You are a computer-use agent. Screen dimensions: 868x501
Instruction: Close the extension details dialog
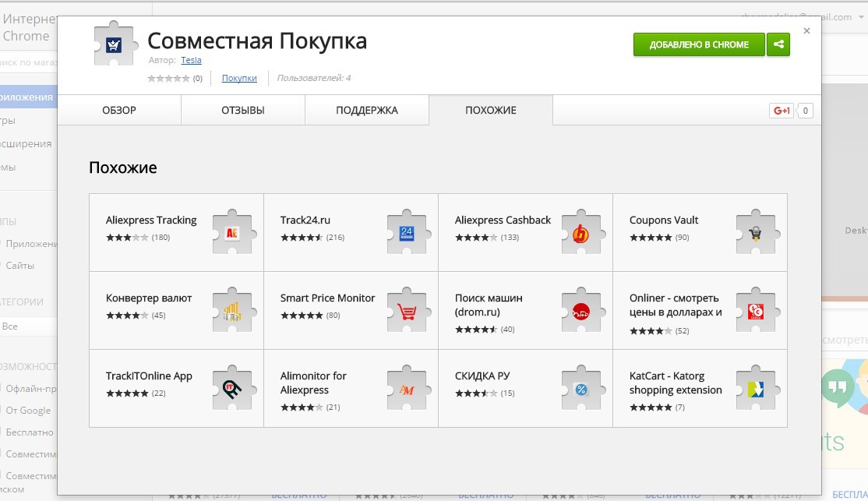806,31
